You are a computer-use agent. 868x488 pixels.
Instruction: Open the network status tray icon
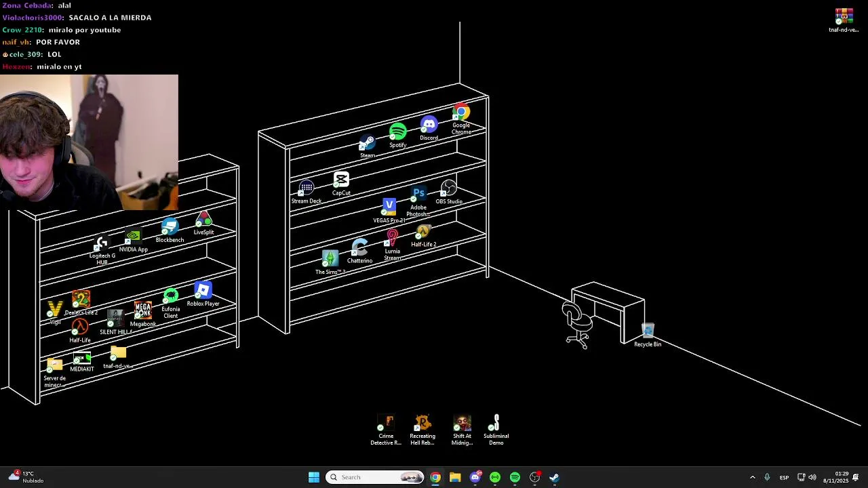click(801, 477)
